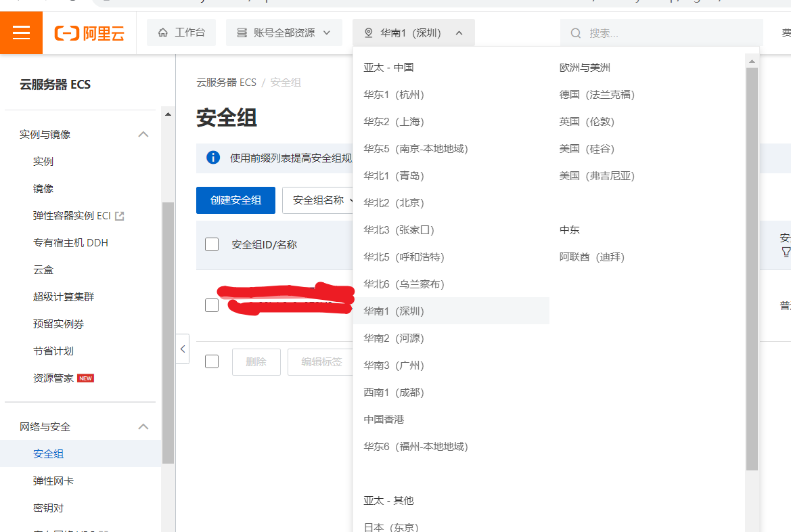The width and height of the screenshot is (791, 532).
Task: Click the 阿里云 logo
Action: click(x=89, y=33)
